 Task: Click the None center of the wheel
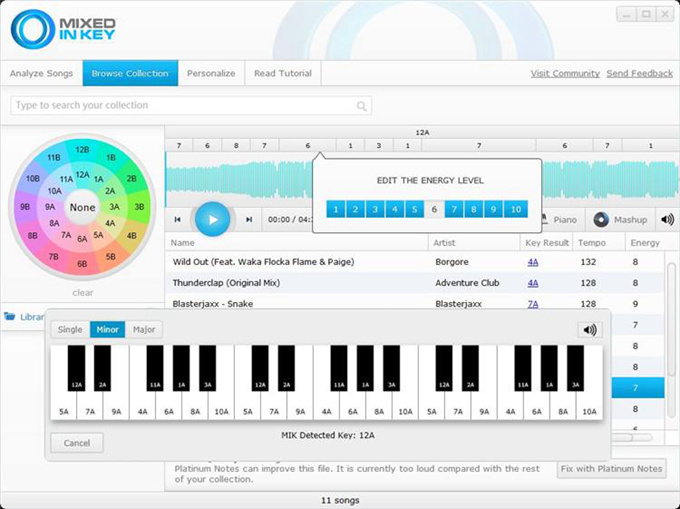[82, 207]
